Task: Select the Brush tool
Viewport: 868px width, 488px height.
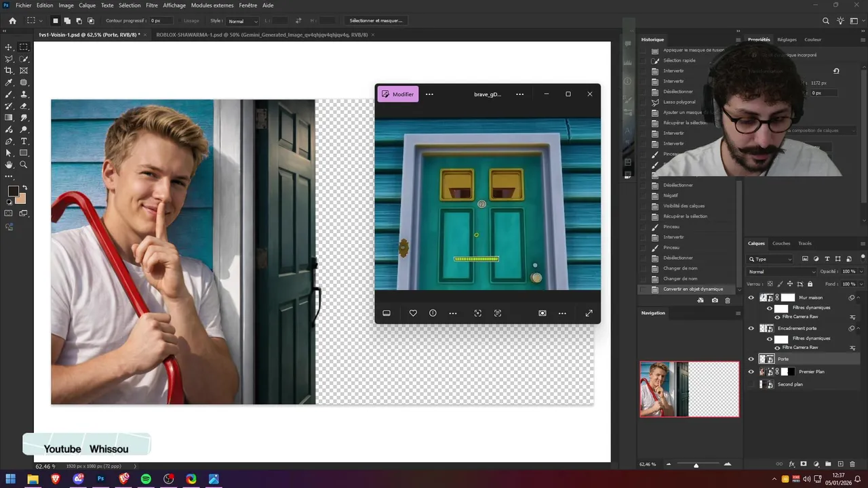Action: coord(9,94)
